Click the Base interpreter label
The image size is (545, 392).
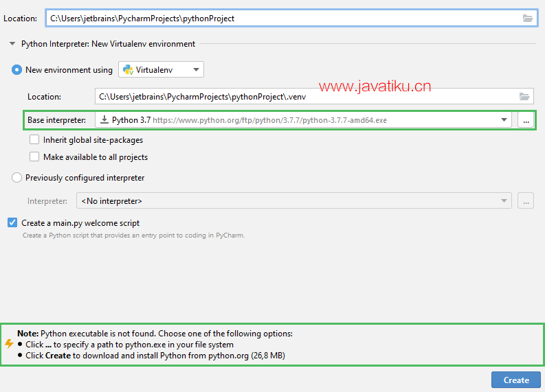click(56, 120)
